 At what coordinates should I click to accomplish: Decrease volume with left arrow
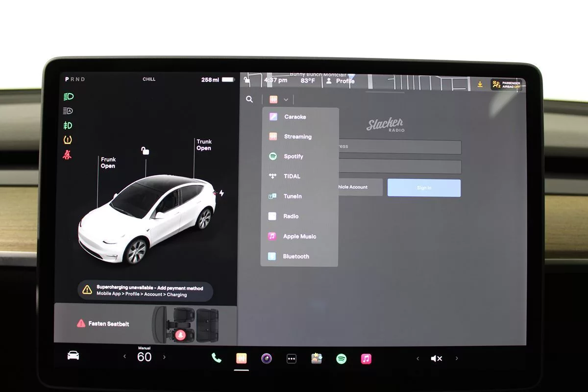(417, 359)
